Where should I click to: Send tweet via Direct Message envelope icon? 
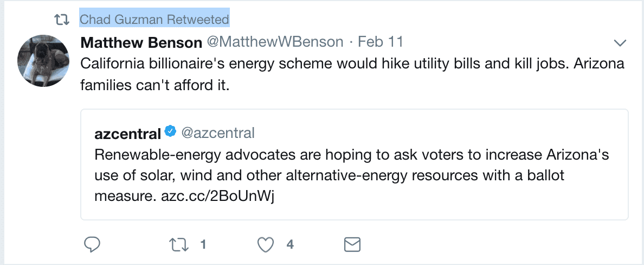tap(352, 245)
